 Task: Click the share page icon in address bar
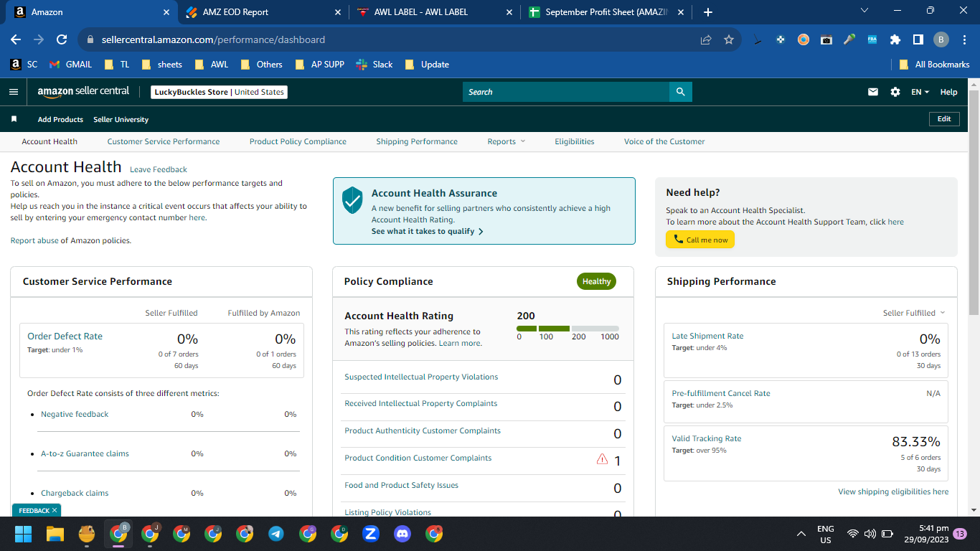pos(706,39)
